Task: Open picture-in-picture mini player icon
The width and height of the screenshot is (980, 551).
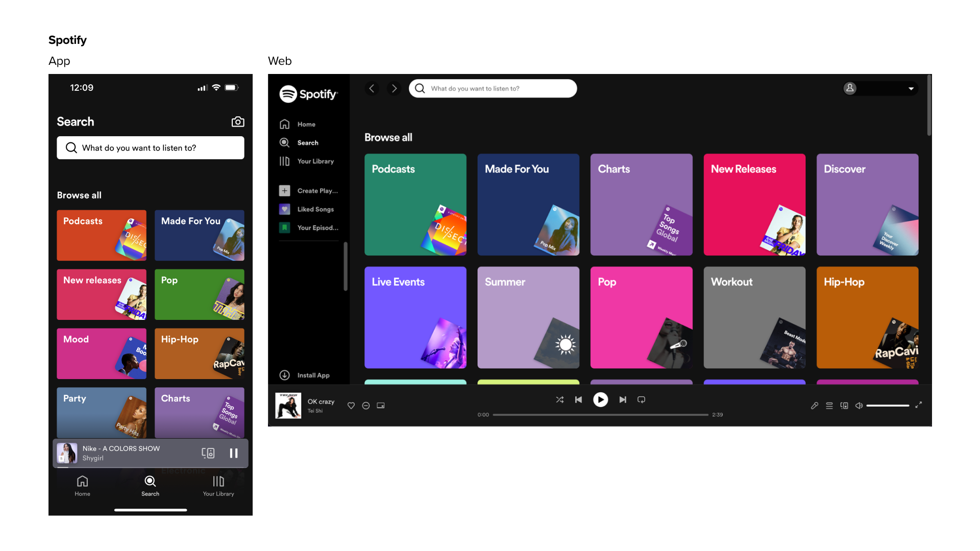Action: coord(381,406)
